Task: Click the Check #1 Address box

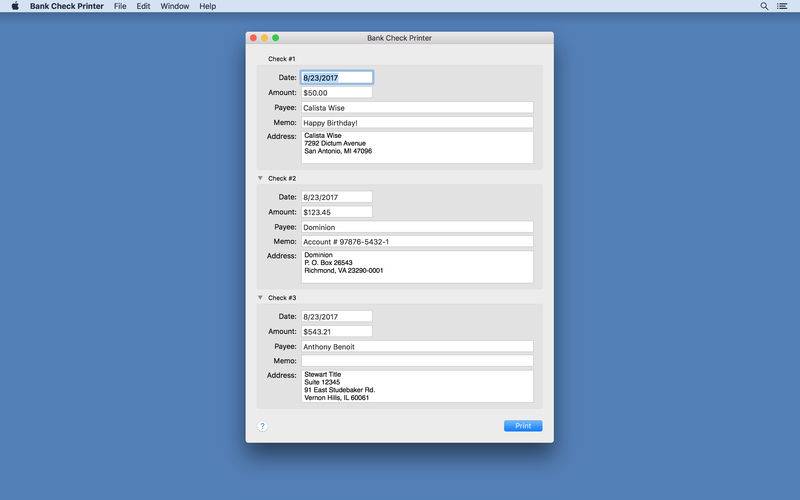Action: pos(417,147)
